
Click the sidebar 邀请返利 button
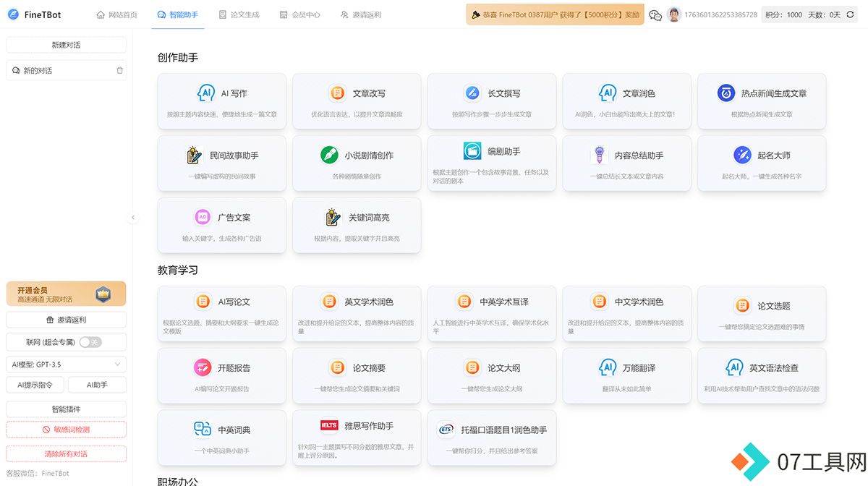[x=66, y=319]
